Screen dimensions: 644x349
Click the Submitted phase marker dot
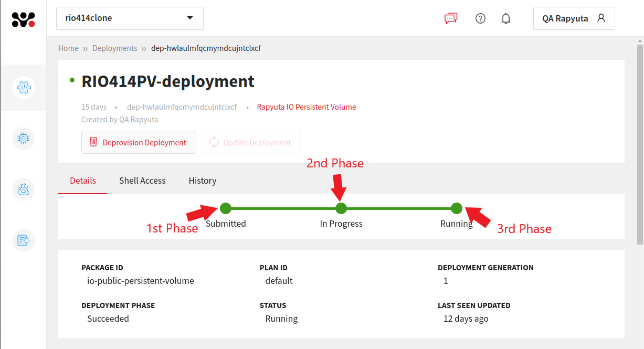click(x=226, y=208)
